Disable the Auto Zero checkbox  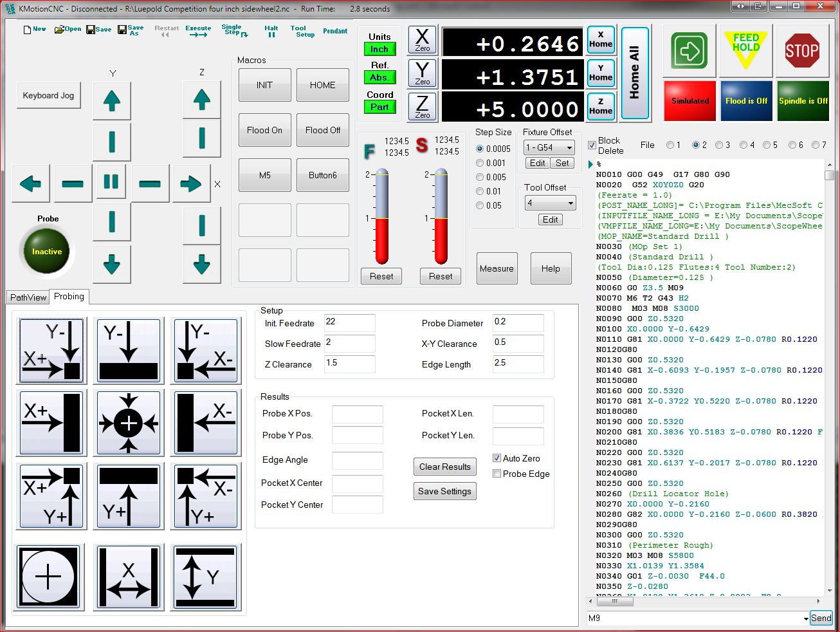(497, 458)
